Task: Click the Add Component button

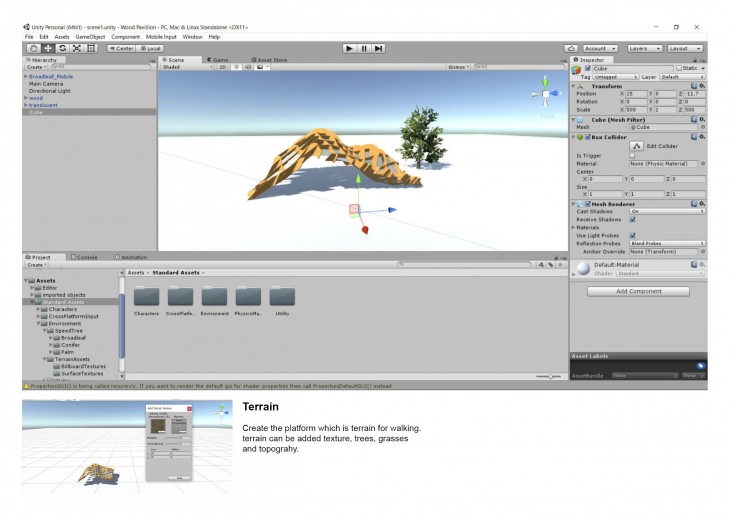Action: [x=638, y=291]
